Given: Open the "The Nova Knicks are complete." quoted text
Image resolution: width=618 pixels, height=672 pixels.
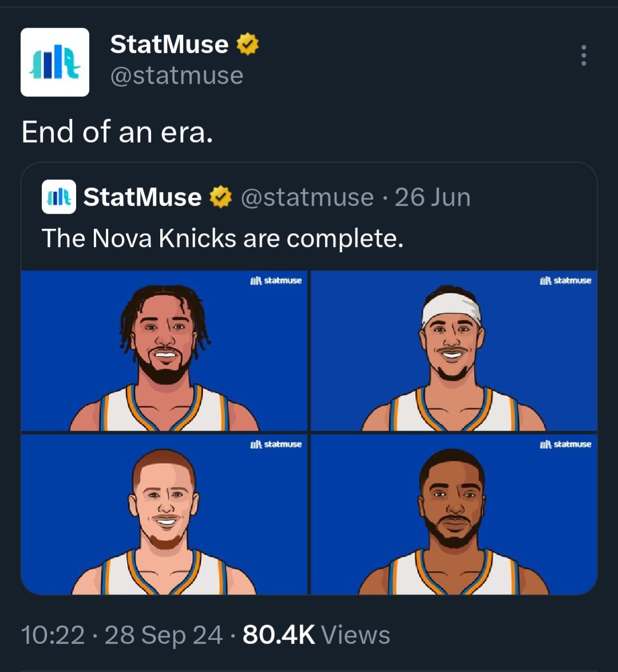Looking at the screenshot, I should [223, 238].
